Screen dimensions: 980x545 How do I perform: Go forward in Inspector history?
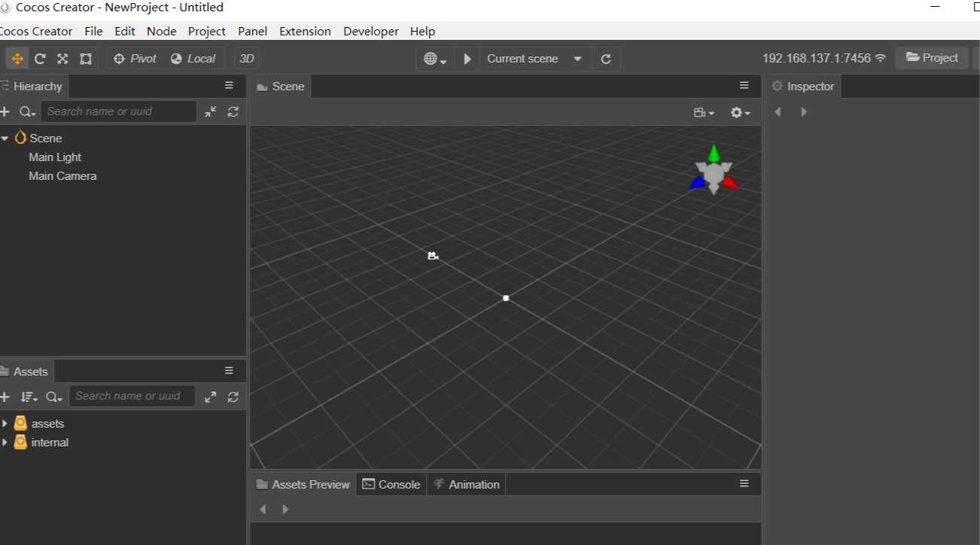pos(804,112)
